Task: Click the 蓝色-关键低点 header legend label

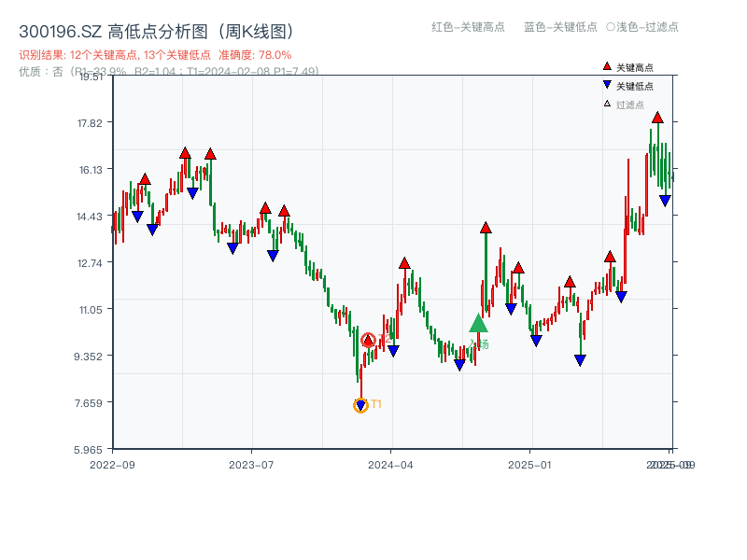Action: pyautogui.click(x=560, y=27)
